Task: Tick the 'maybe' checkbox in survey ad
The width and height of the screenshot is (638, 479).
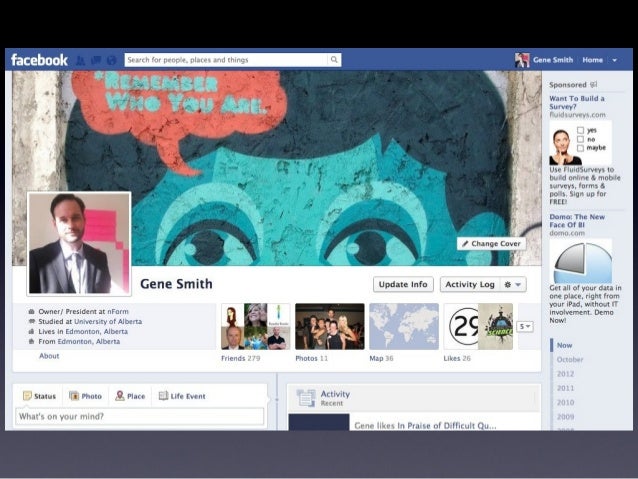Action: click(x=581, y=148)
